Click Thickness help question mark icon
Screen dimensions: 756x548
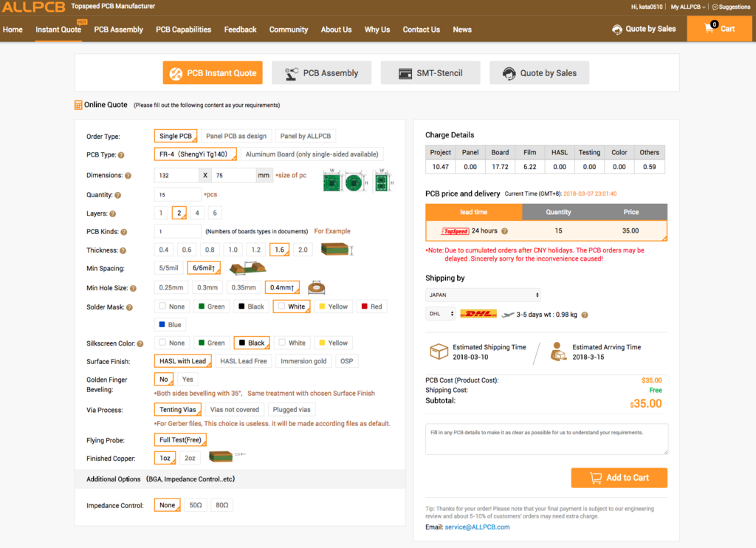pyautogui.click(x=123, y=250)
